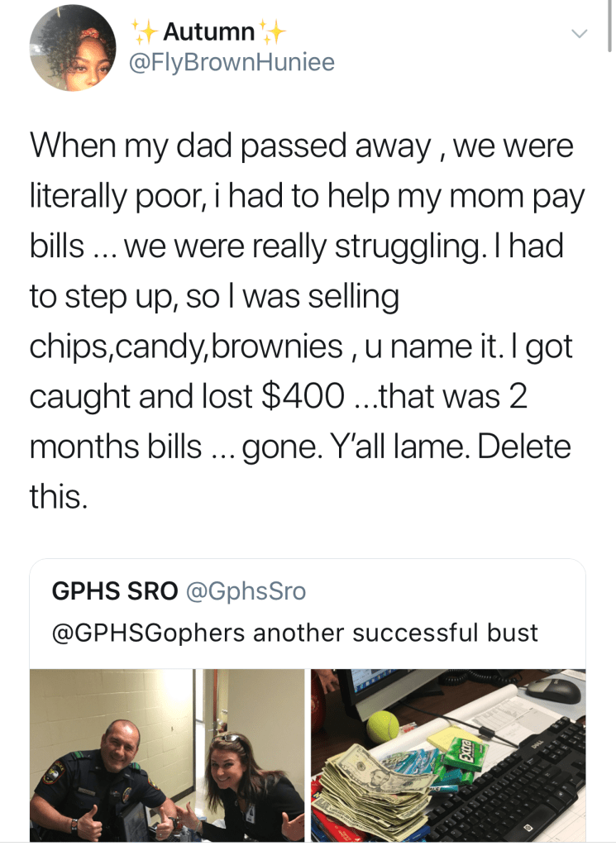Click the sparkle emoji after Autumn
The image size is (616, 846).
273,32
